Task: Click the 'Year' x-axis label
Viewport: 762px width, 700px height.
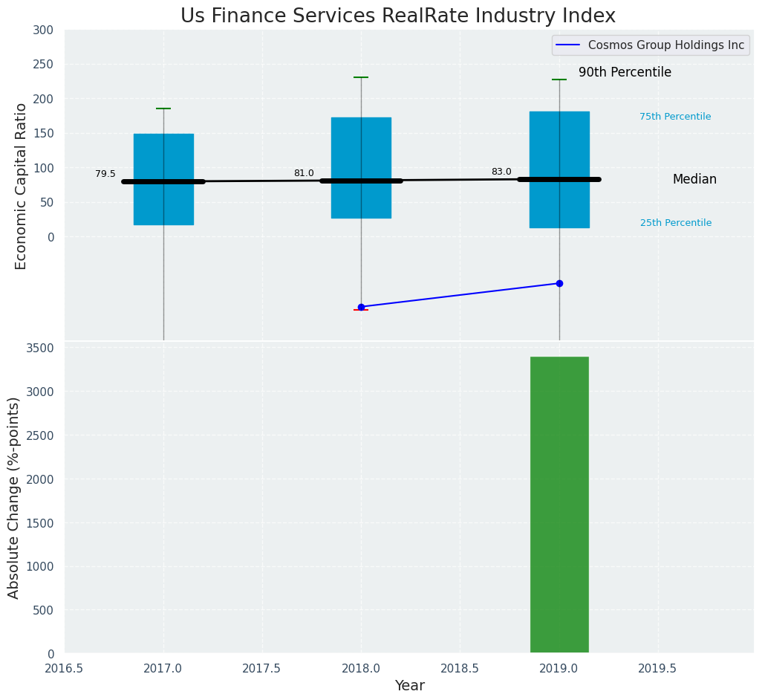Action: point(410,686)
